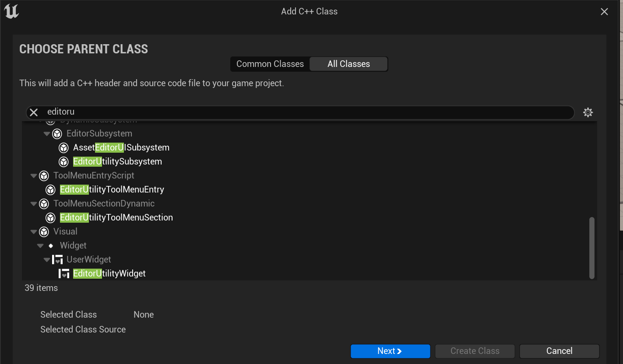Viewport: 623px width, 364px height.
Task: Switch to the All Classes tab
Action: (348, 64)
